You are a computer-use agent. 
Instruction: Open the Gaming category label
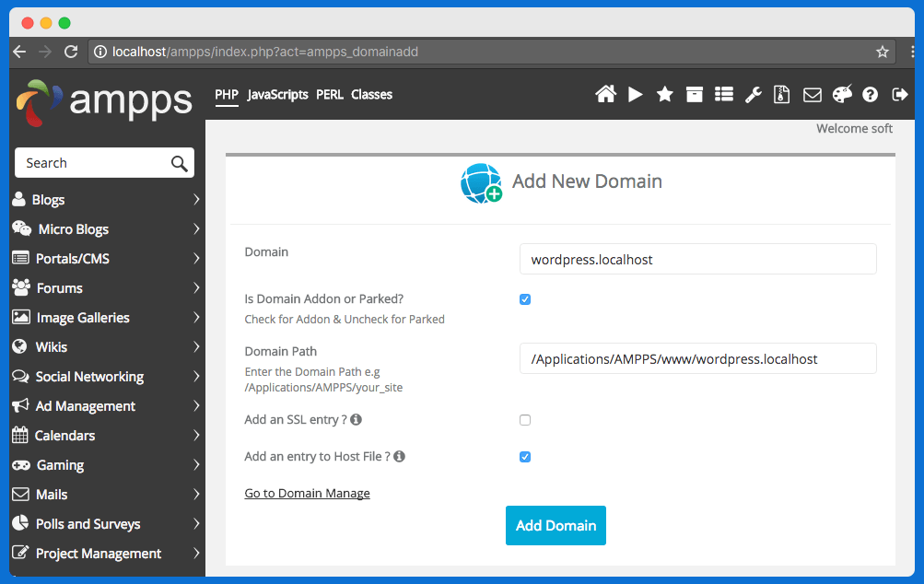click(x=60, y=465)
